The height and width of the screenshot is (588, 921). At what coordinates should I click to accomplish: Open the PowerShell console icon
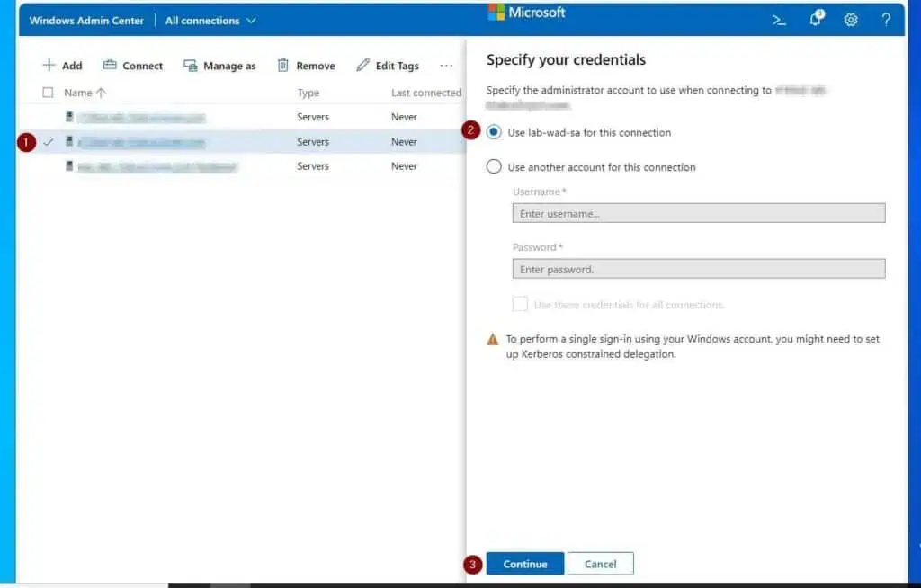pyautogui.click(x=779, y=21)
